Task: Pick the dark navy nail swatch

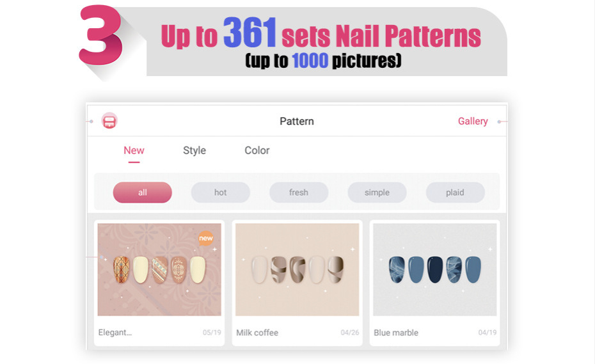Action: pyautogui.click(x=435, y=269)
